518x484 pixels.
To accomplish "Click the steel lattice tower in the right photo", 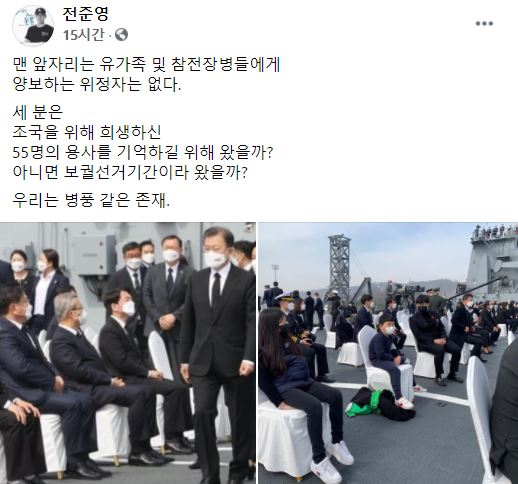I will (x=339, y=267).
